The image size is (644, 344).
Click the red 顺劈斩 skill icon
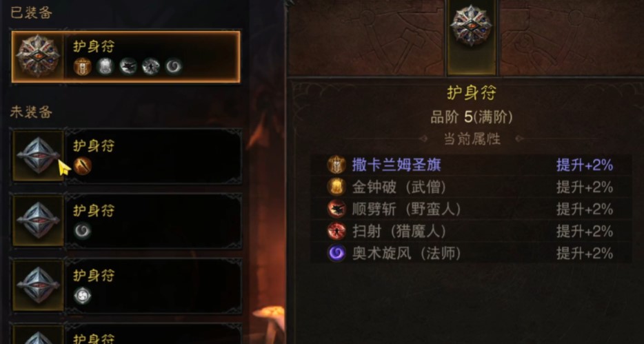[336, 210]
